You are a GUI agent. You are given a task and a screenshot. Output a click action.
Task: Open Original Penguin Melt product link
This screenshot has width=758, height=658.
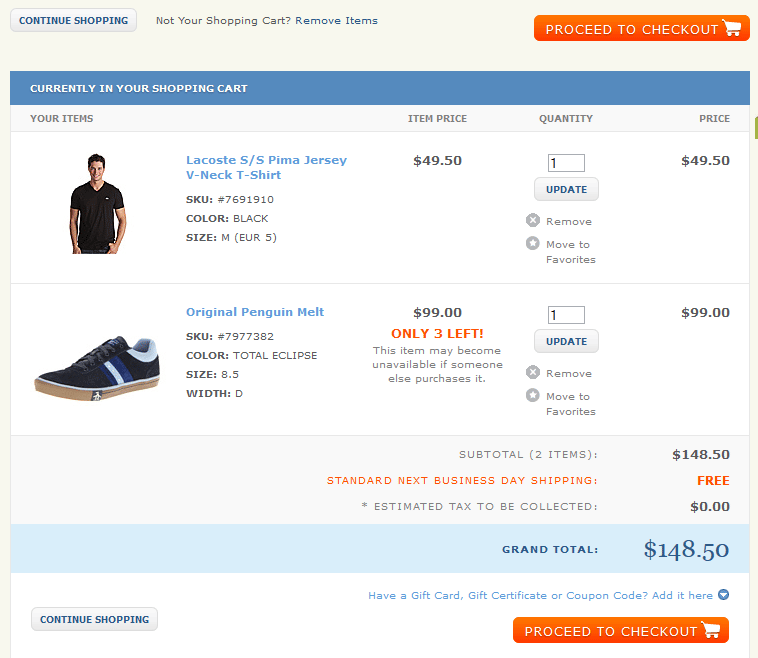click(255, 312)
